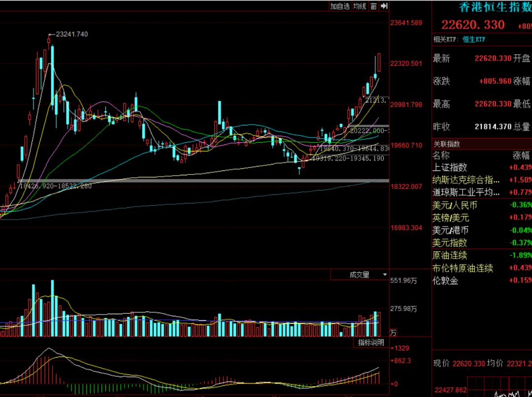This screenshot has height=397, width=532.
Task: Click the 加自选 add-to-watchlist button
Action: [340, 6]
